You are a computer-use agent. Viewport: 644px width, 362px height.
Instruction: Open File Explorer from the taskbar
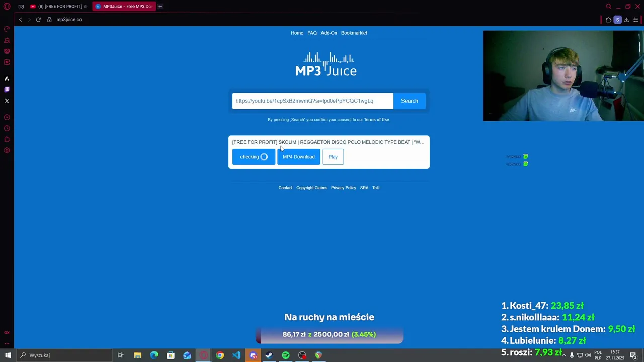tap(137, 355)
